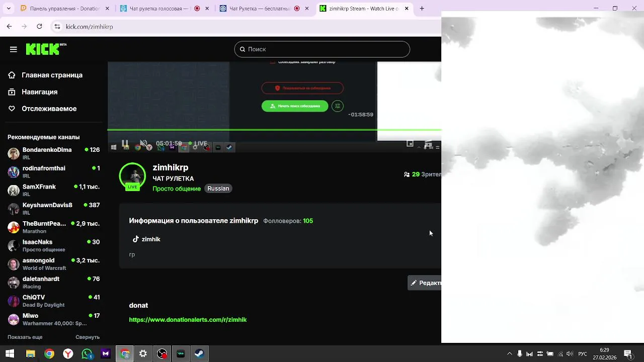Open SamXFrank channel

click(x=53, y=190)
